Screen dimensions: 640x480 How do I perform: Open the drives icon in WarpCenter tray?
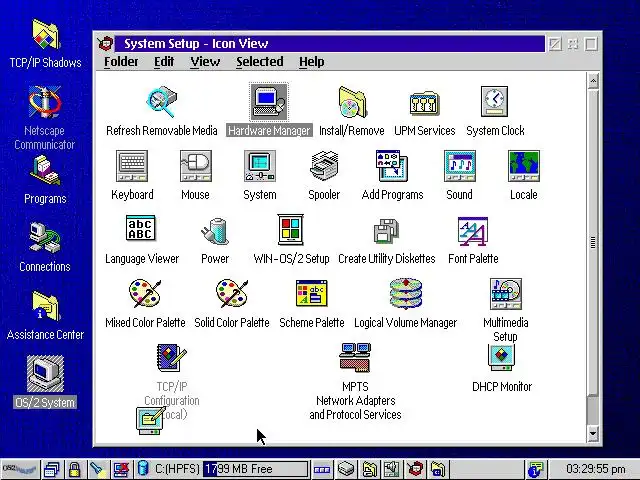tap(346, 469)
